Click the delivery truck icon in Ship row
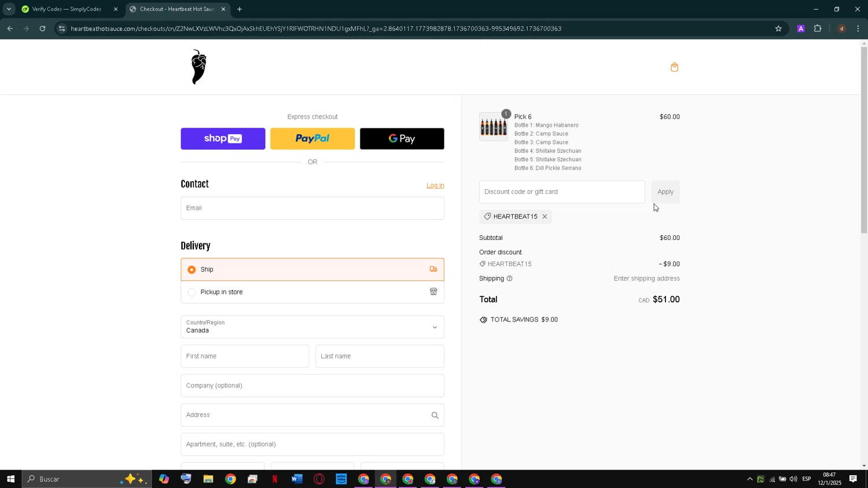 click(433, 269)
